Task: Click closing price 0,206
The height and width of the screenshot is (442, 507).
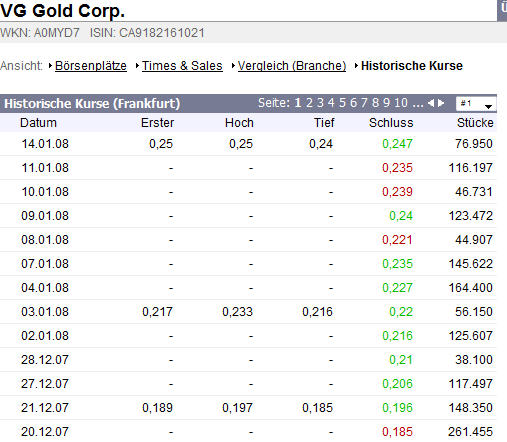Action: coord(397,384)
